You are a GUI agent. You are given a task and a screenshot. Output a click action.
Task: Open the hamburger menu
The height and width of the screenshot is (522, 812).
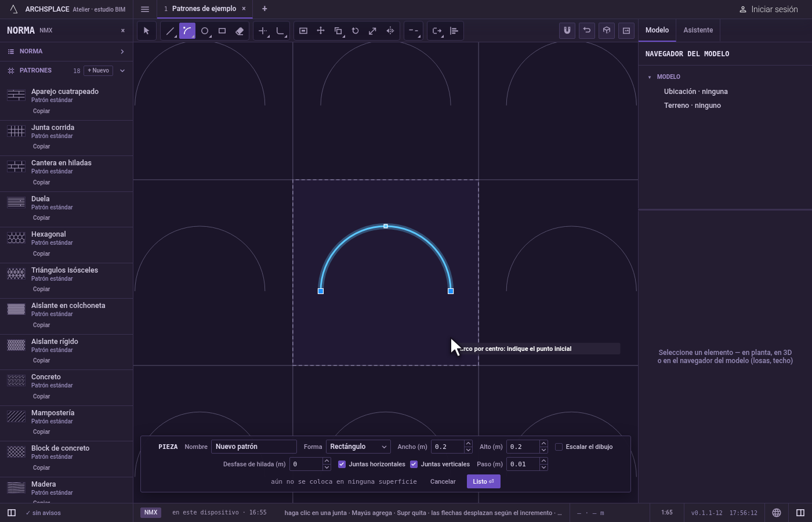(x=145, y=9)
